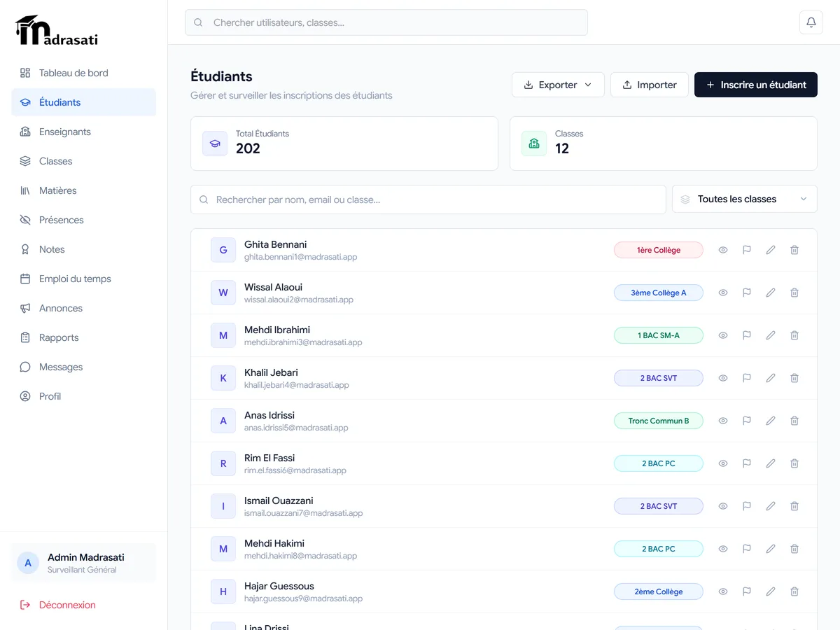View Mehdi Hakimi via the eye icon
The height and width of the screenshot is (630, 840).
[x=723, y=549]
